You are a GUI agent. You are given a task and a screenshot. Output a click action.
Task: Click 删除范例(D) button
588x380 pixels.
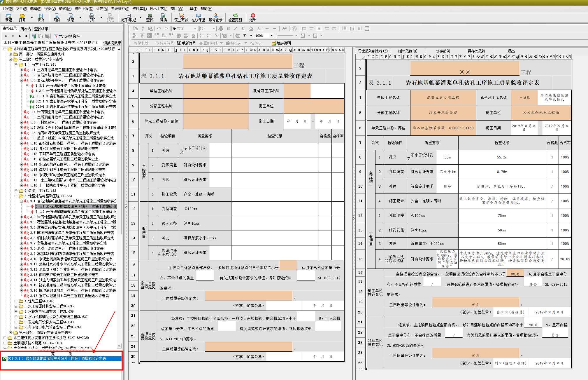click(408, 51)
